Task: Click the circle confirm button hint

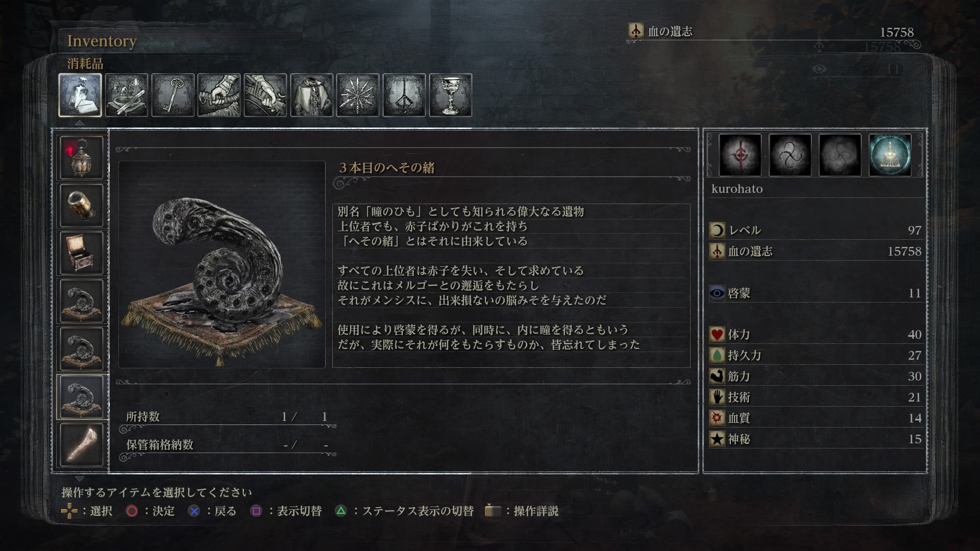Action: [x=150, y=511]
